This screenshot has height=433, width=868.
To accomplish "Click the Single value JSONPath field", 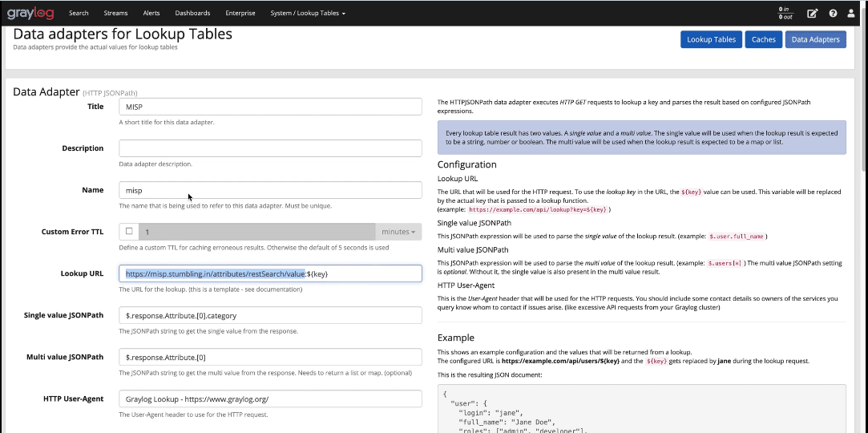I will click(270, 315).
